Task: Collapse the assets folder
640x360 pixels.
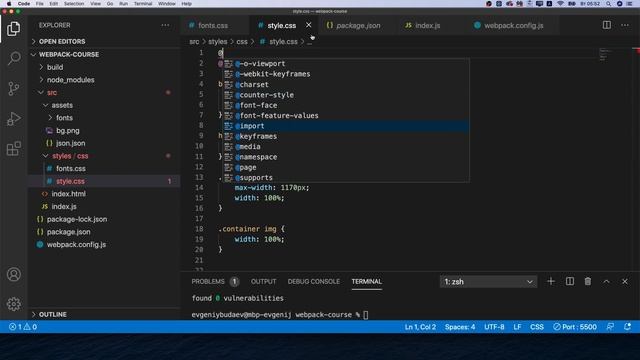Action: tap(104, 105)
